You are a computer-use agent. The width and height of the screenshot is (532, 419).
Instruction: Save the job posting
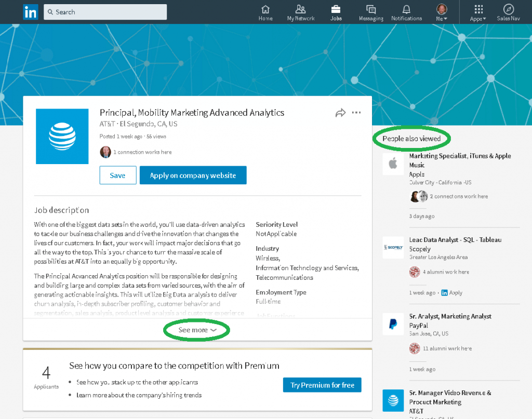point(118,175)
